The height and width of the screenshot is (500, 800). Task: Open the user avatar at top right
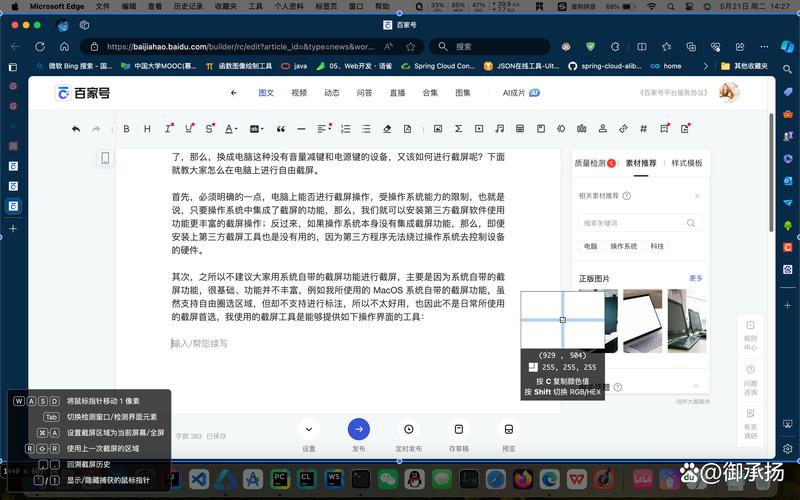coord(729,92)
